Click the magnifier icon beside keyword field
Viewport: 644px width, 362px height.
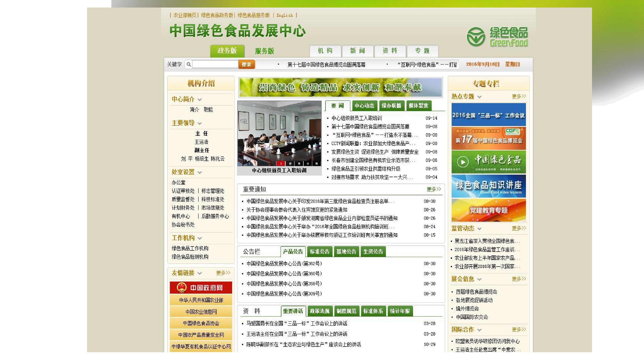coord(189,65)
